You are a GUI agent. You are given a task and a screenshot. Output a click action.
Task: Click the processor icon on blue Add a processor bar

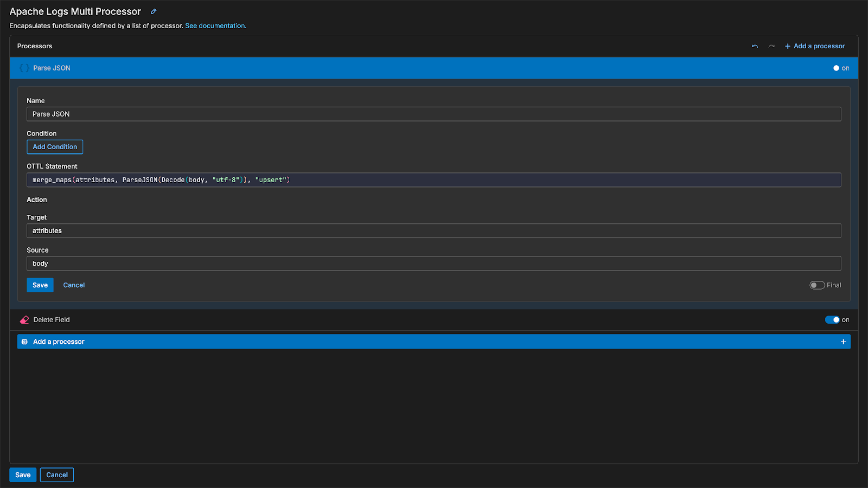tap(24, 342)
